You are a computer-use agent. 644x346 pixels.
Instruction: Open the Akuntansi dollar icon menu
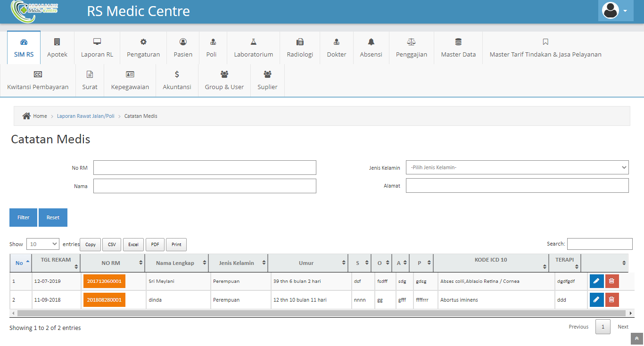177,74
